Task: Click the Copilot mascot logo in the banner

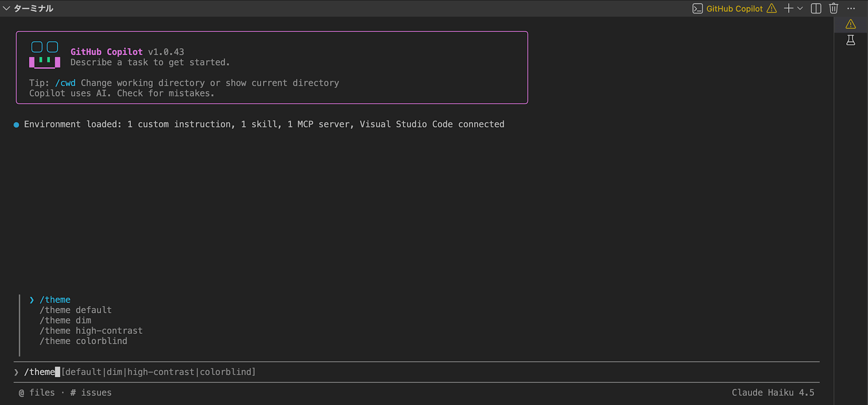Action: [45, 55]
